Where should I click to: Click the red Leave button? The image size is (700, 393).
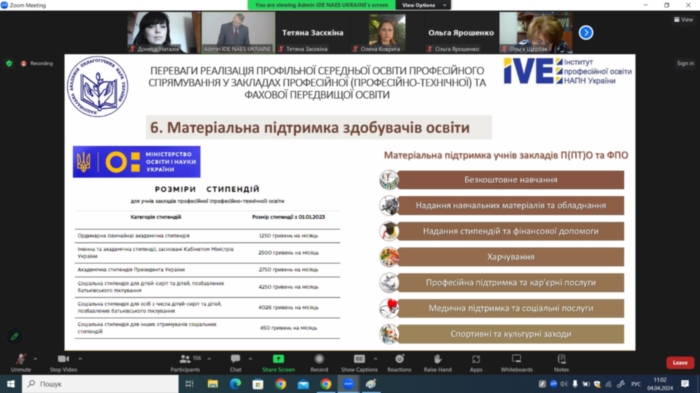pyautogui.click(x=680, y=363)
